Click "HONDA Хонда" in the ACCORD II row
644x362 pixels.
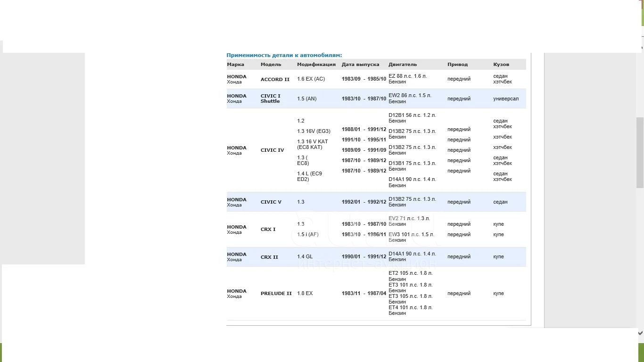click(x=237, y=79)
